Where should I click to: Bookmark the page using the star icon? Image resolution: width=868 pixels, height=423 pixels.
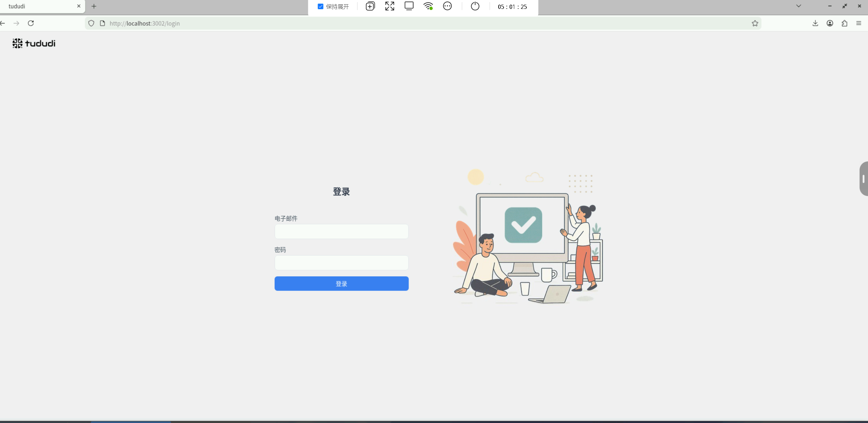[755, 23]
